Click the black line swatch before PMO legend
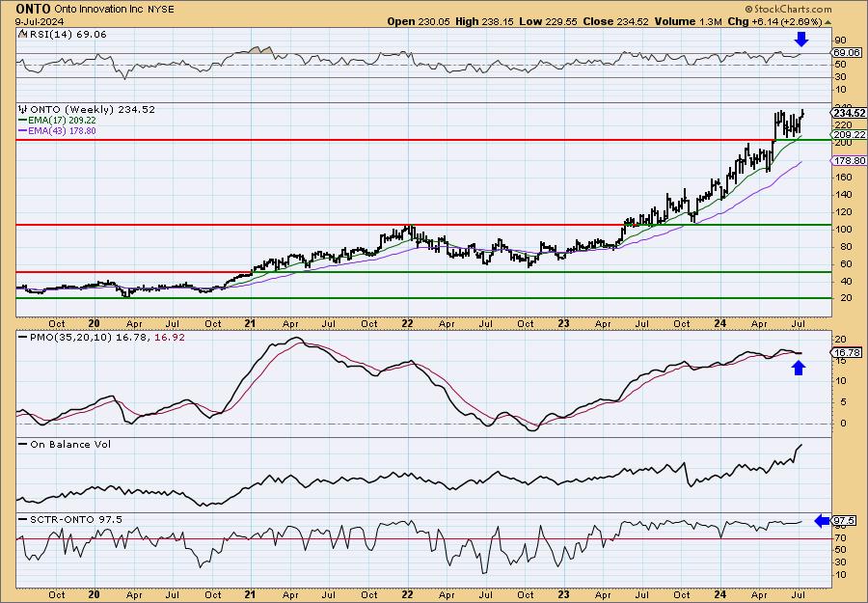The width and height of the screenshot is (868, 603). [23, 337]
